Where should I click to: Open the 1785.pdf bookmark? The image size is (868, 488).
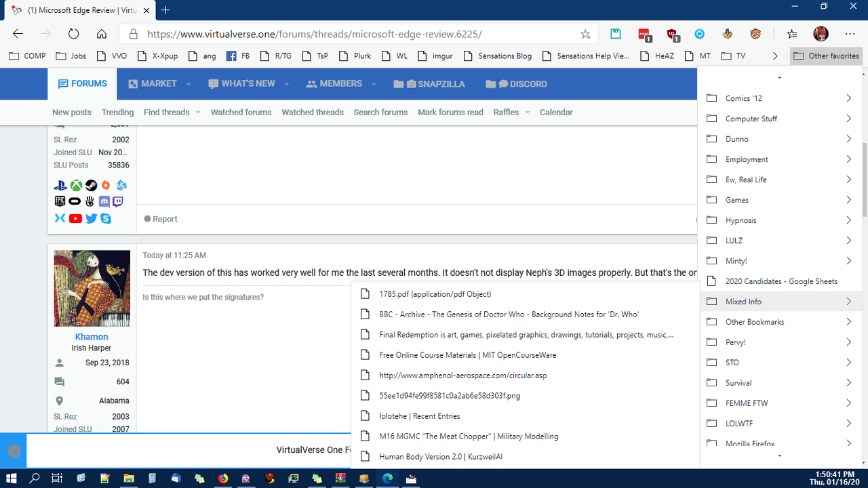[526, 294]
